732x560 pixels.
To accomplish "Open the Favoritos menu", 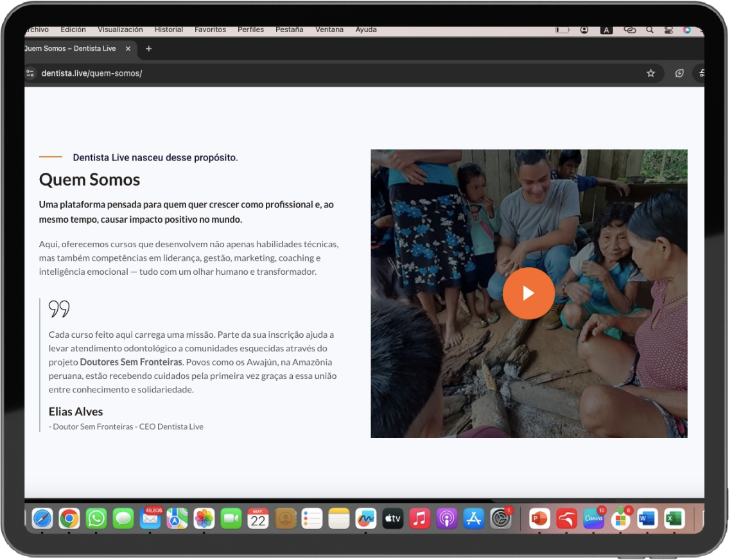I will tap(210, 30).
